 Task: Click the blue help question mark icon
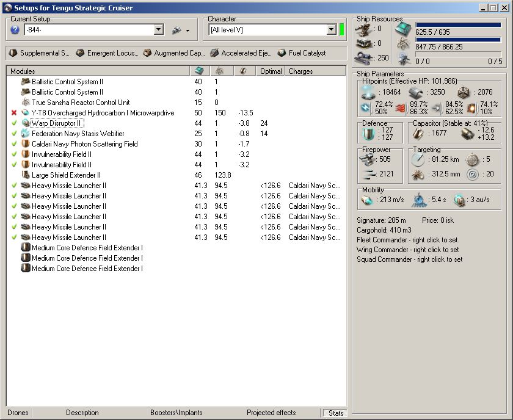(15, 30)
